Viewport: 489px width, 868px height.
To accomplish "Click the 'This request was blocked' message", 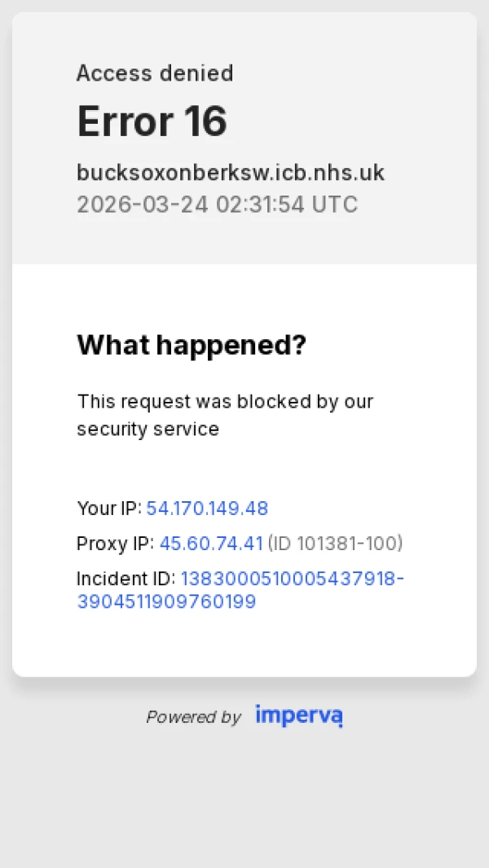I will 225,402.
